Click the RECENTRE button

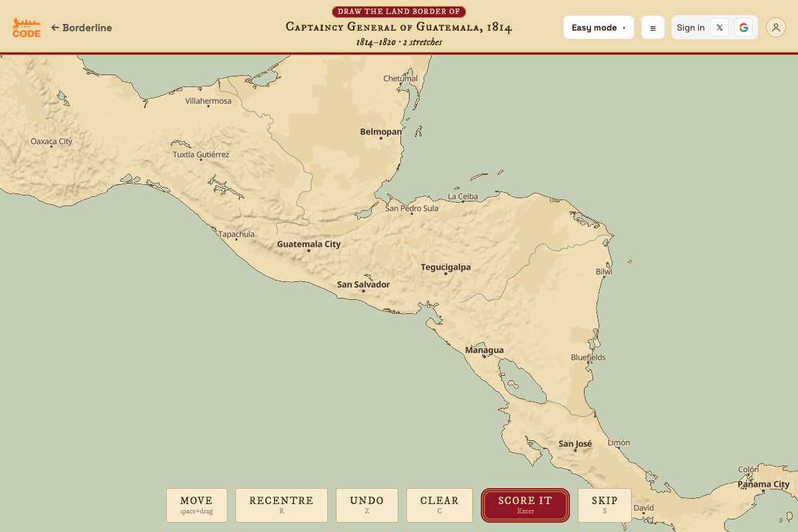(281, 505)
